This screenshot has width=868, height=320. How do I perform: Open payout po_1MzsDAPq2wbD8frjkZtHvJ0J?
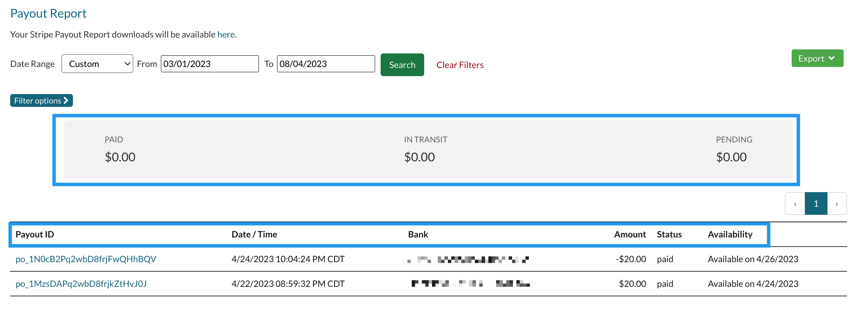[x=81, y=284]
